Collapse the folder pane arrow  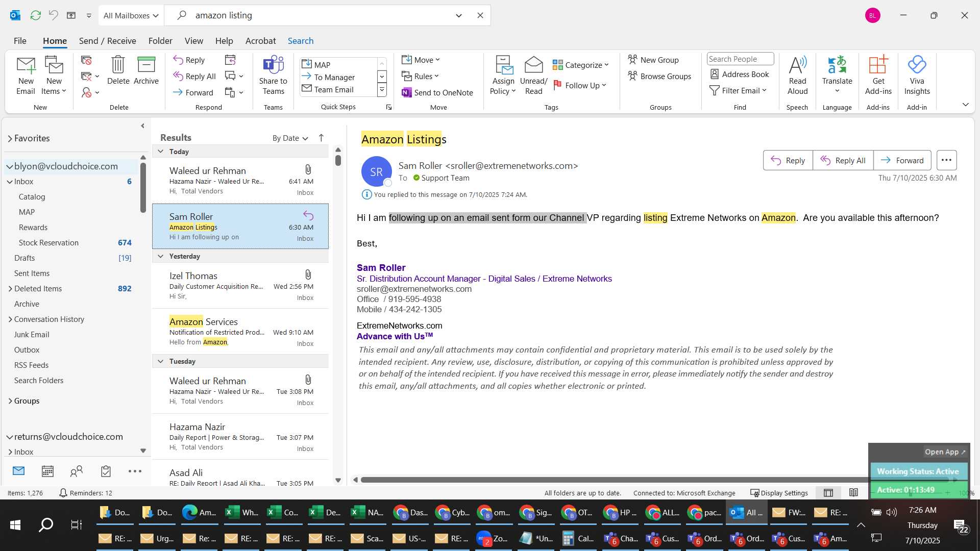click(142, 126)
